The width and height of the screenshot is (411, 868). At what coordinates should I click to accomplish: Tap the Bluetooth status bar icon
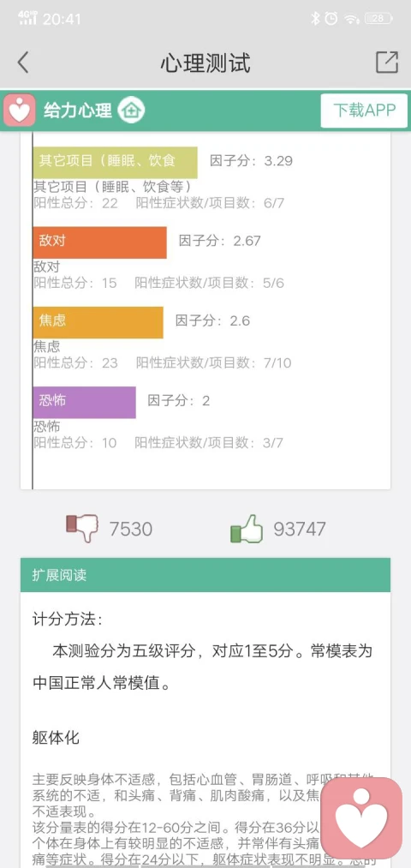[315, 19]
